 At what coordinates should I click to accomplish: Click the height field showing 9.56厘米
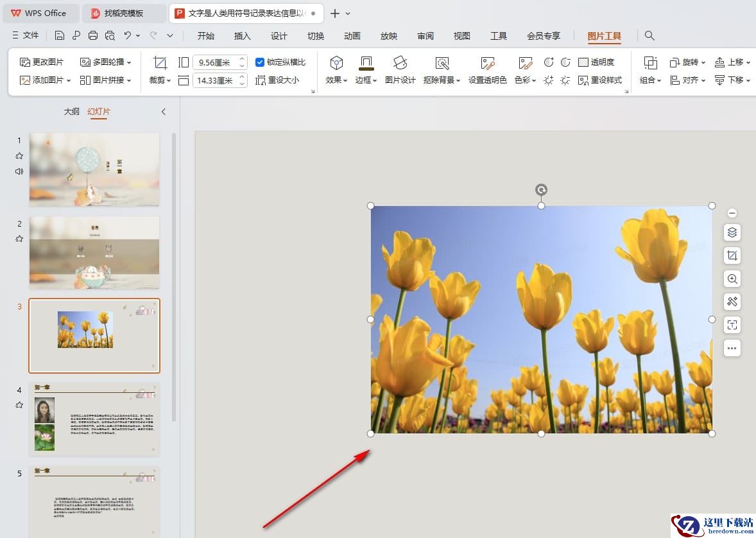216,62
